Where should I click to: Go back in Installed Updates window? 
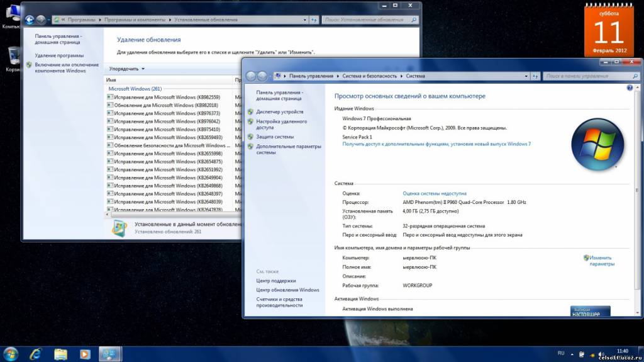click(30, 20)
